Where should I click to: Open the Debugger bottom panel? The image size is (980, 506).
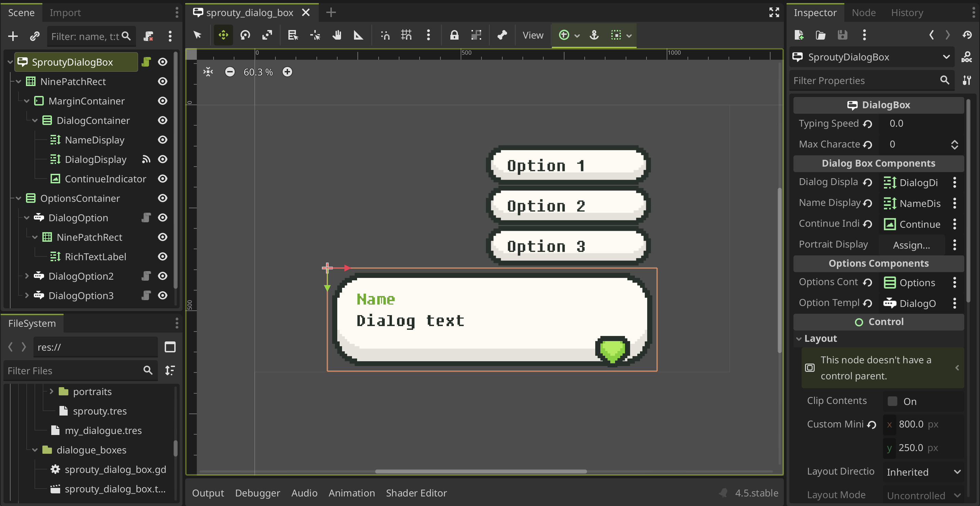pos(258,493)
